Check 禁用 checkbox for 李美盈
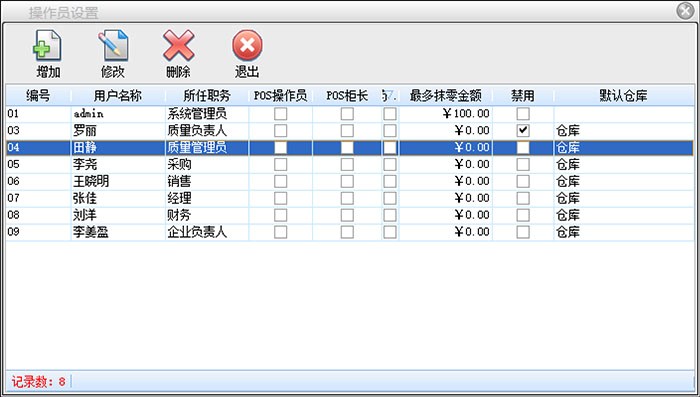This screenshot has width=700, height=397. click(x=523, y=232)
